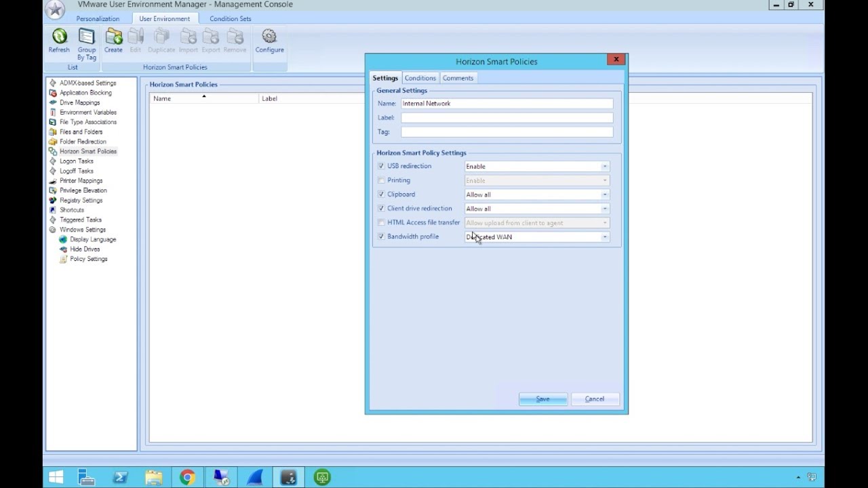Enable the Printing checkbox
The image size is (868, 488).
pos(381,180)
